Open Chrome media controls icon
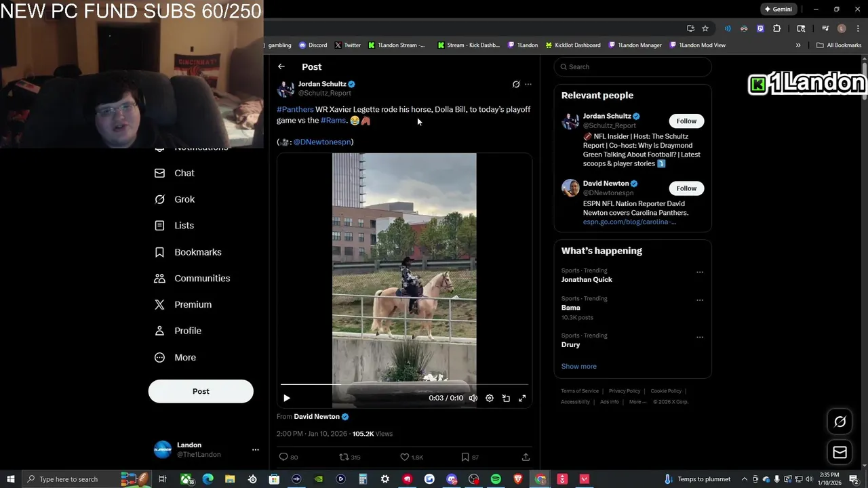 (825, 28)
